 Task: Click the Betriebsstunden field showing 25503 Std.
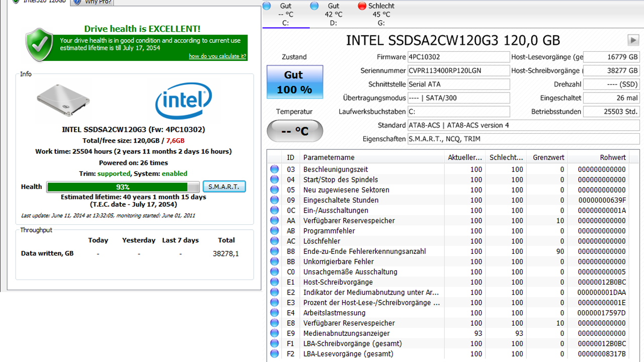(x=612, y=112)
